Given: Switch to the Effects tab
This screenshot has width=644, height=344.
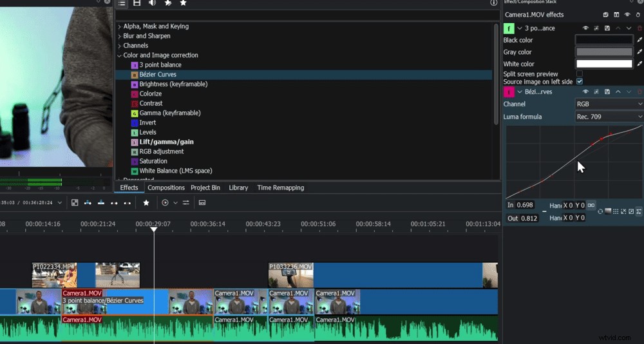Looking at the screenshot, I should [129, 188].
